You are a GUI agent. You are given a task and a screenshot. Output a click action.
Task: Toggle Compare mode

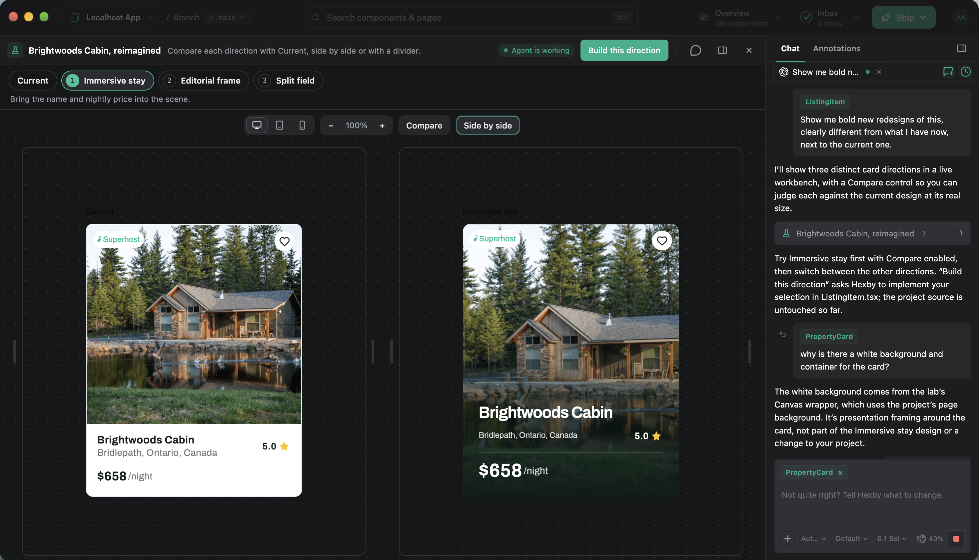coord(424,126)
